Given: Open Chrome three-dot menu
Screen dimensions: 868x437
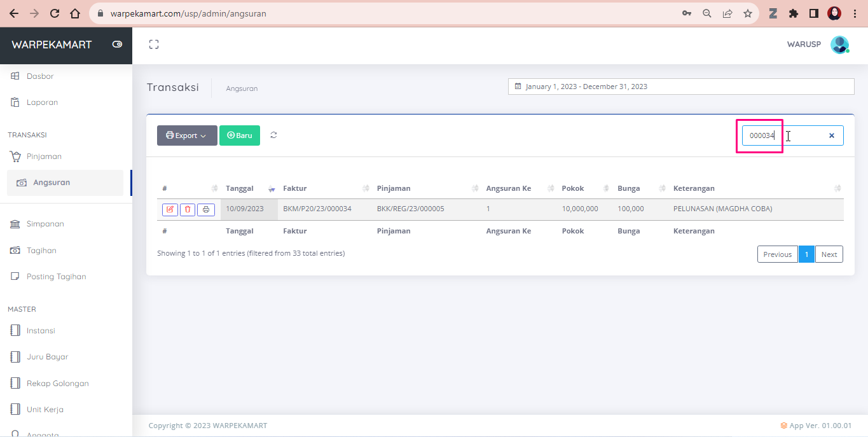Looking at the screenshot, I should click(x=855, y=13).
